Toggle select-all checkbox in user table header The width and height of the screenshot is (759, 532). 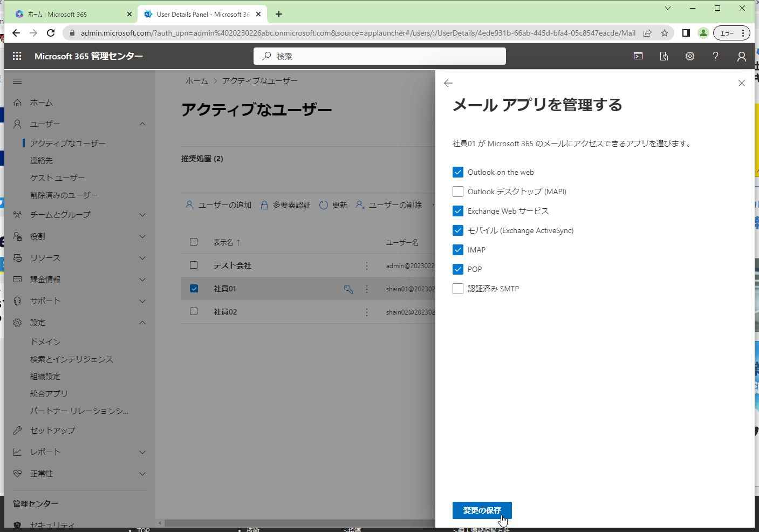pos(194,242)
